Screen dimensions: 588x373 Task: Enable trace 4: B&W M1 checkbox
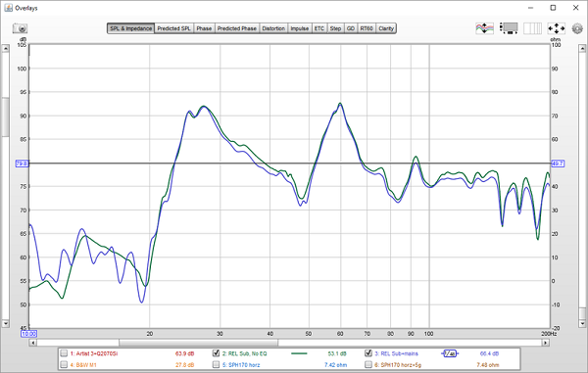point(64,364)
